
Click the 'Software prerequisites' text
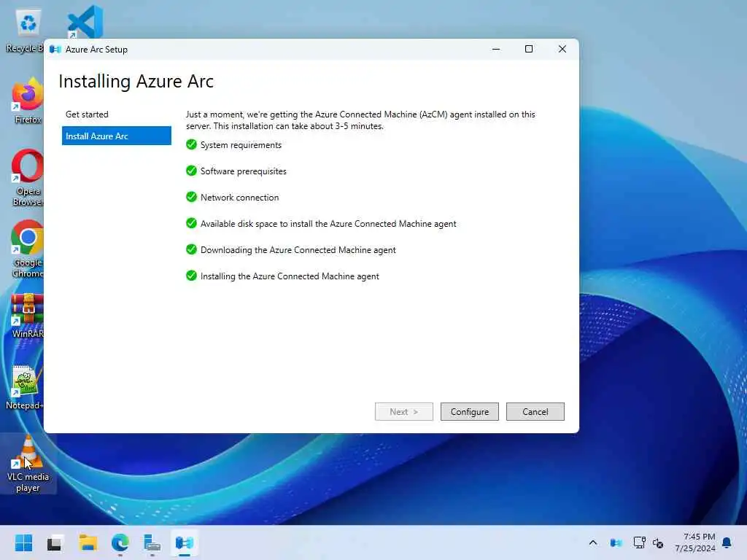tap(244, 171)
